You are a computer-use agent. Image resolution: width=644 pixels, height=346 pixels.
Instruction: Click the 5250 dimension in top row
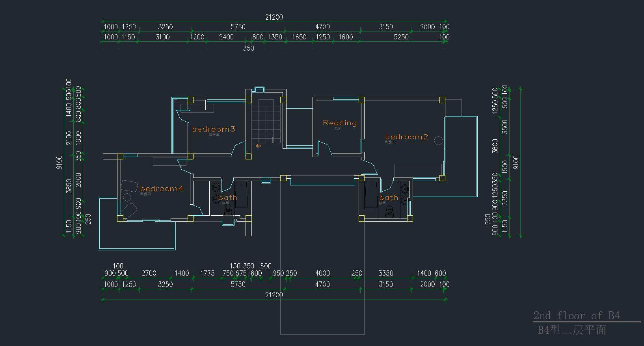pos(401,37)
